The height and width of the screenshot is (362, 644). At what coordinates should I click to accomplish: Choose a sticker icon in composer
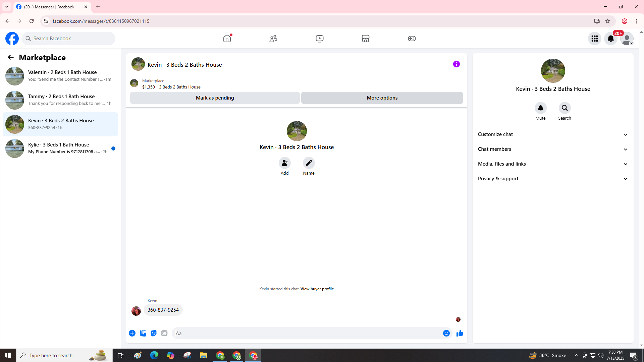(154, 333)
